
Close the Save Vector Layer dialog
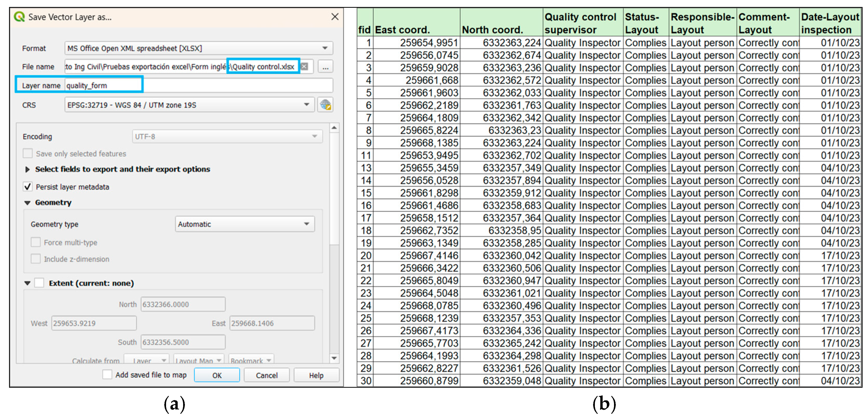coord(335,17)
